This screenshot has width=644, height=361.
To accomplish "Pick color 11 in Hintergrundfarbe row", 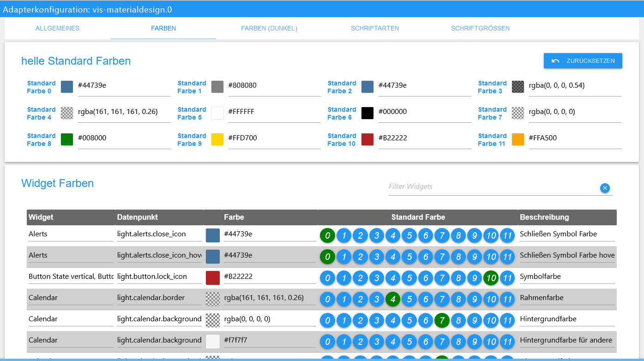I will pos(507,321).
